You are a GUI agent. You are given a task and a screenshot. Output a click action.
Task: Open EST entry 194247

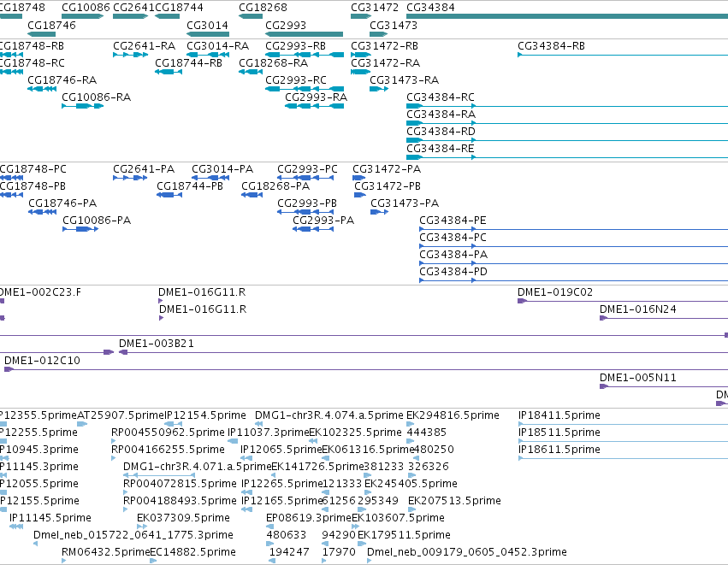289,552
